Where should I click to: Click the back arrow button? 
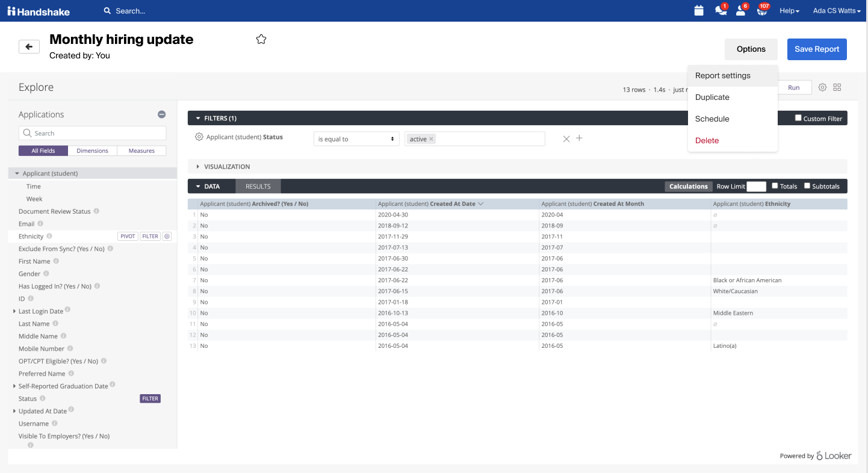click(29, 46)
